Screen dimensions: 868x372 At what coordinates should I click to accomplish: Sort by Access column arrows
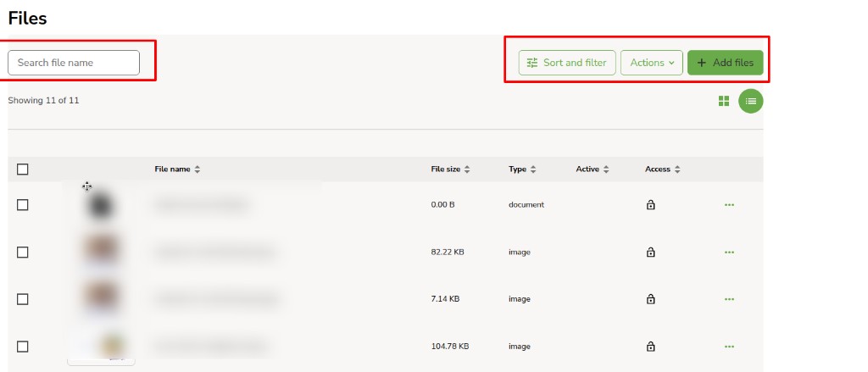click(677, 169)
